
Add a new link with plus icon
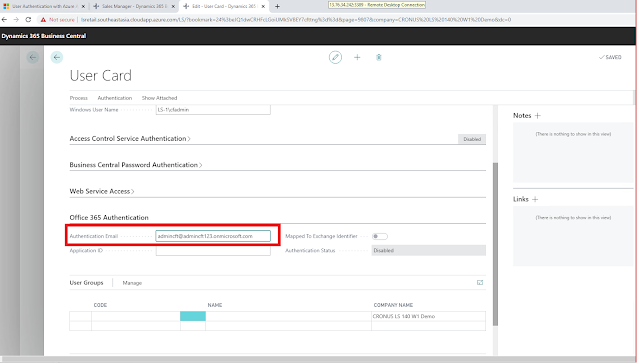535,199
